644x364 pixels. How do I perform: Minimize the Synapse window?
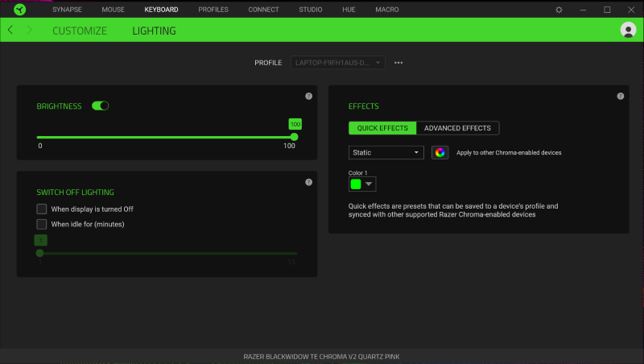[583, 10]
